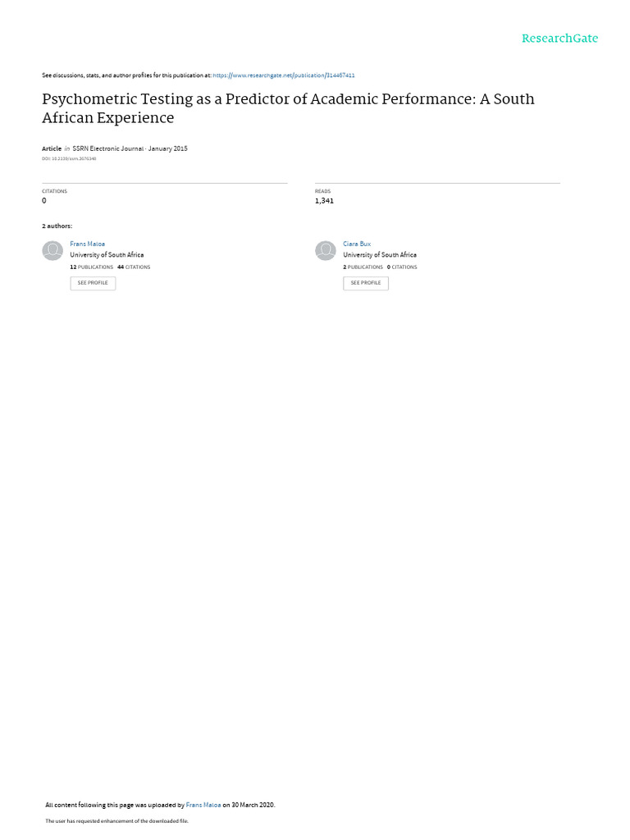Click University of South Africa under Ciara Bux
This screenshot has width=630, height=840.
pos(380,255)
